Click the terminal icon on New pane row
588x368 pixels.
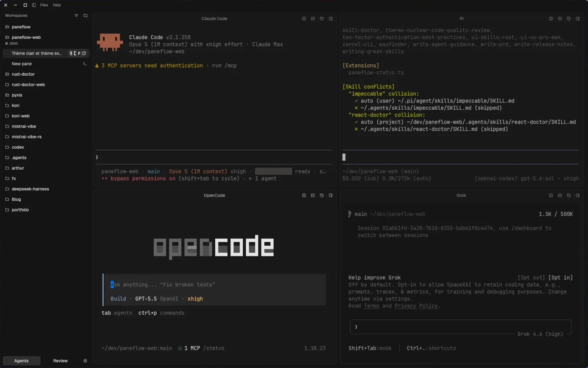(85, 64)
